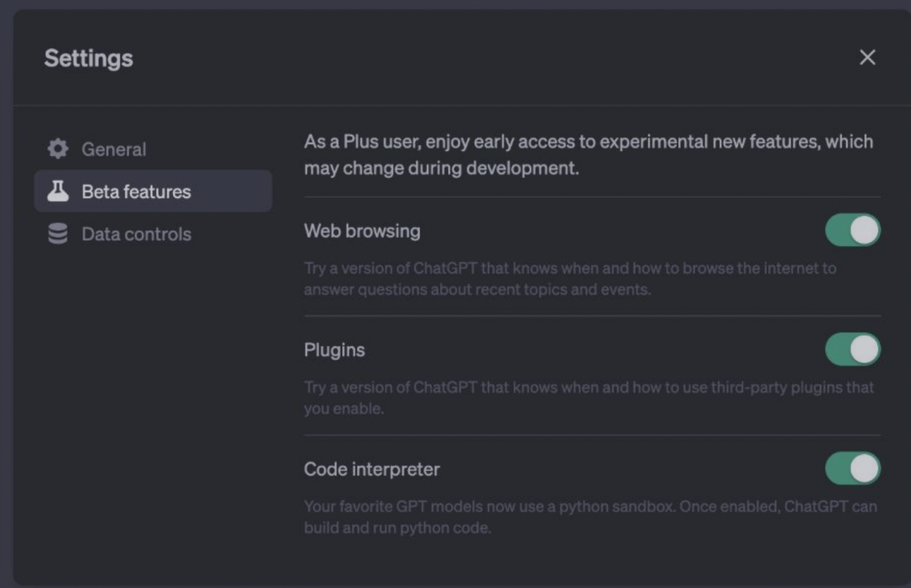Viewport: 911px width, 588px height.
Task: Click empty sidebar area below Data controls
Action: click(152, 405)
